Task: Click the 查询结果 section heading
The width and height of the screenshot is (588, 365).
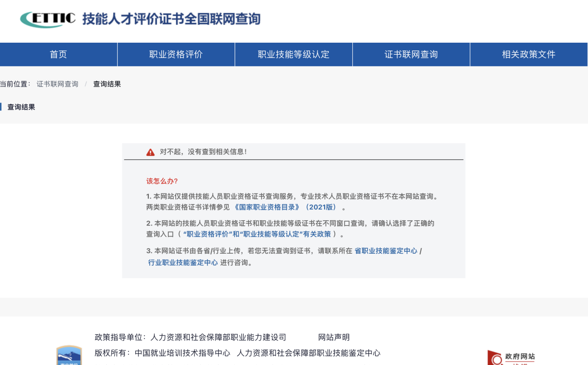Action: 22,107
